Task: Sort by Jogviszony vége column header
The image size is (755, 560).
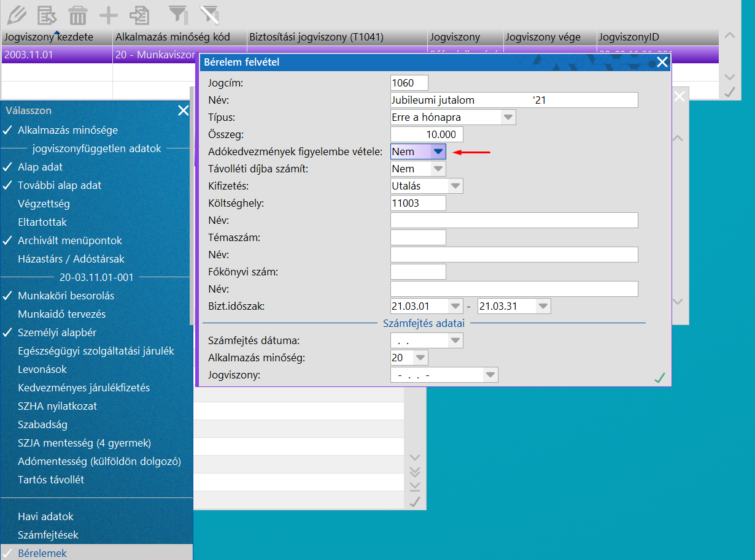Action: click(x=543, y=37)
